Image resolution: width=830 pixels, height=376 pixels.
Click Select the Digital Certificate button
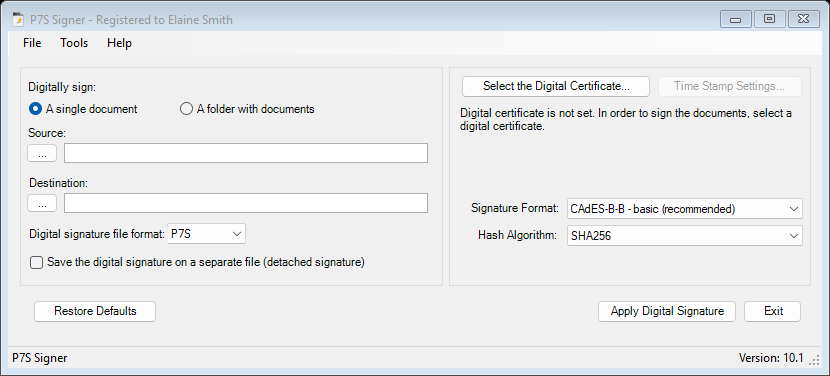pos(556,86)
